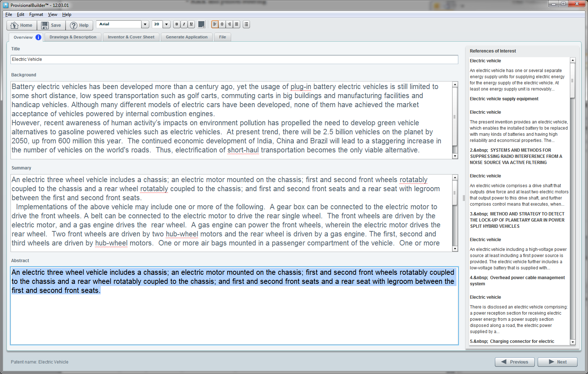The image size is (588, 374).
Task: Toggle italic formatting
Action: pyautogui.click(x=184, y=24)
